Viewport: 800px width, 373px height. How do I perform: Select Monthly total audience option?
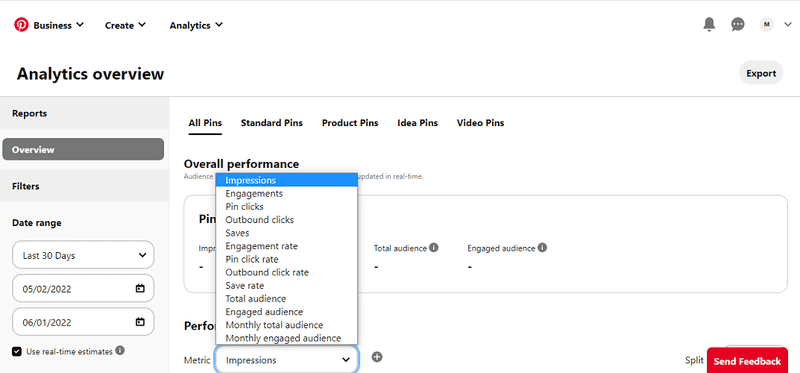286,325
